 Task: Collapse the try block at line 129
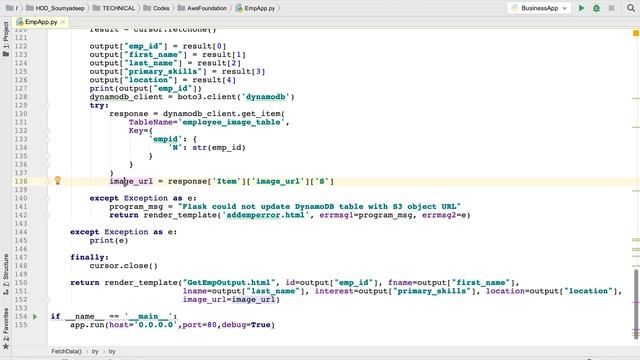(47, 106)
